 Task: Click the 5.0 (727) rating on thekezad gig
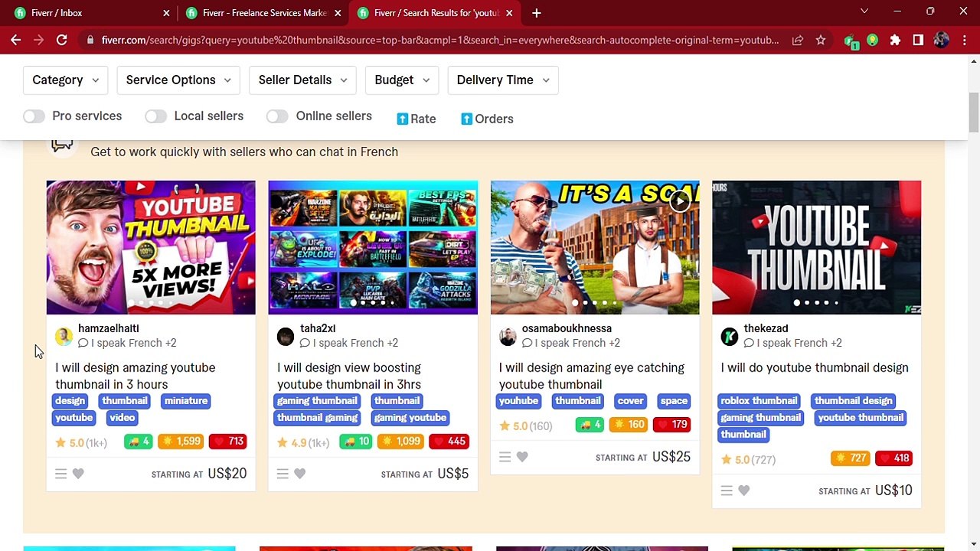click(748, 460)
